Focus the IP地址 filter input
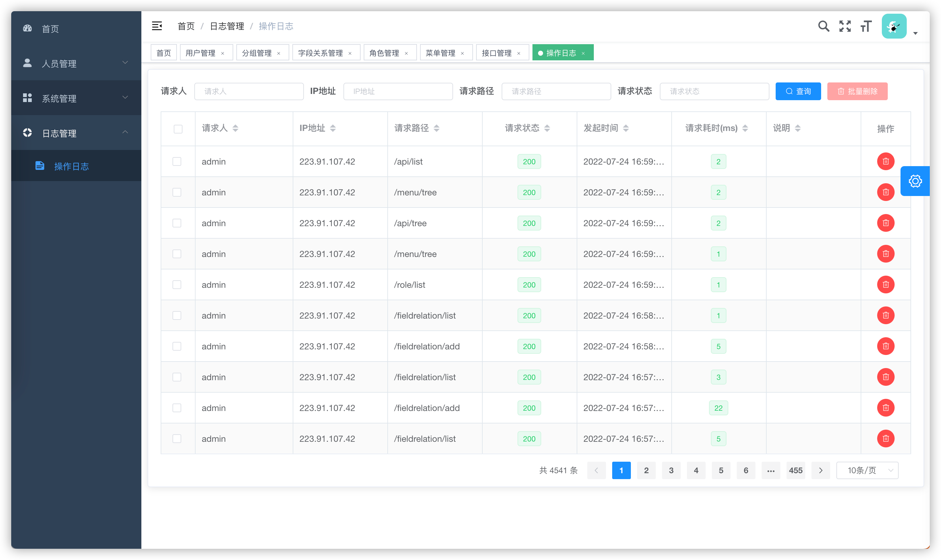 (x=398, y=91)
